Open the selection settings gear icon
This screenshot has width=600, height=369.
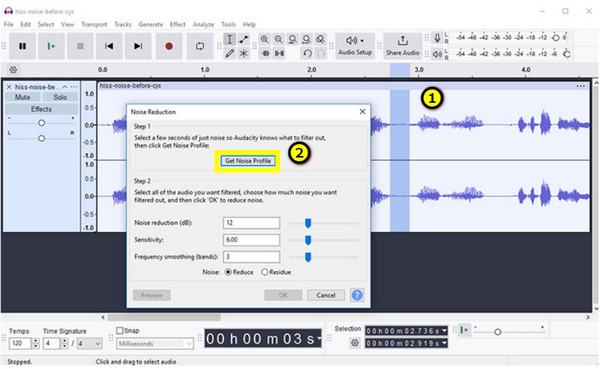(355, 343)
